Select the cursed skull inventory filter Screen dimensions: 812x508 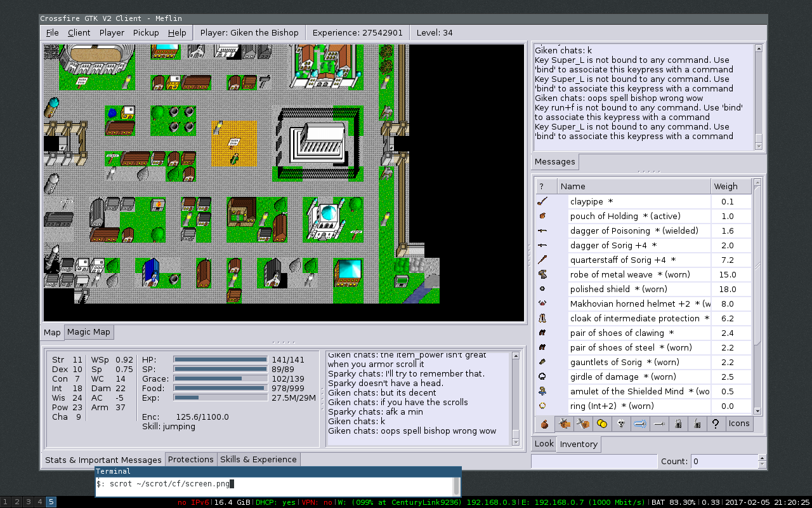point(621,424)
